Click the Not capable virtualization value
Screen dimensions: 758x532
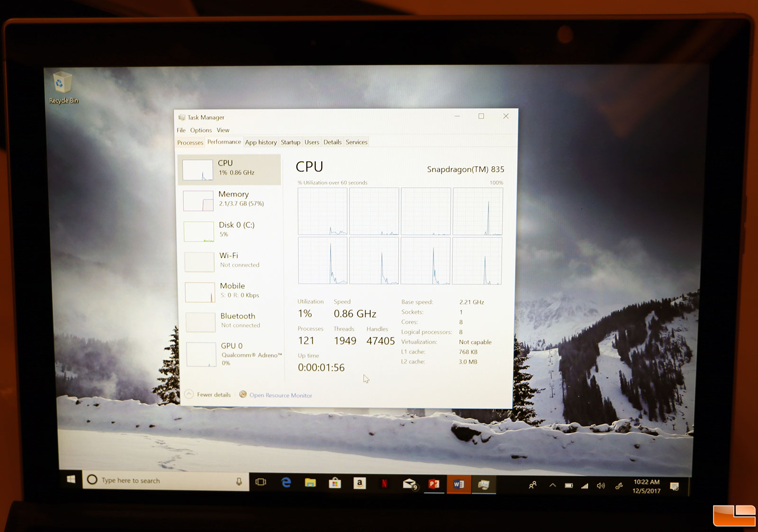click(x=475, y=342)
